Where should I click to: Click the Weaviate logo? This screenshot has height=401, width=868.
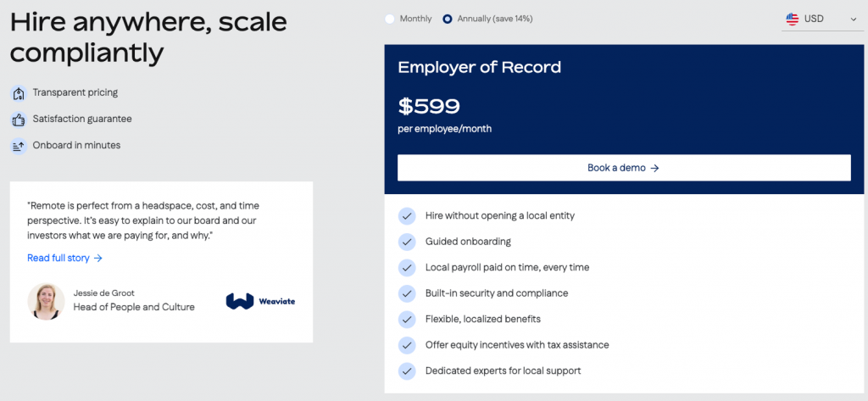pos(260,301)
